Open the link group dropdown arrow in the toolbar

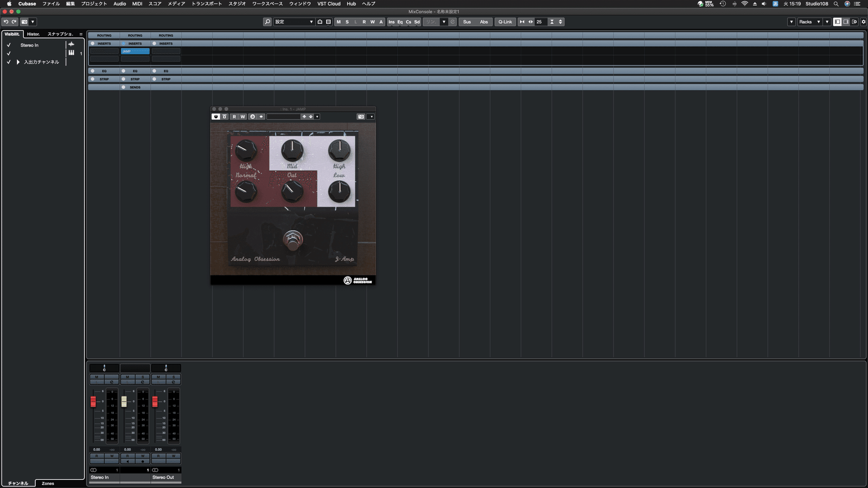click(444, 22)
